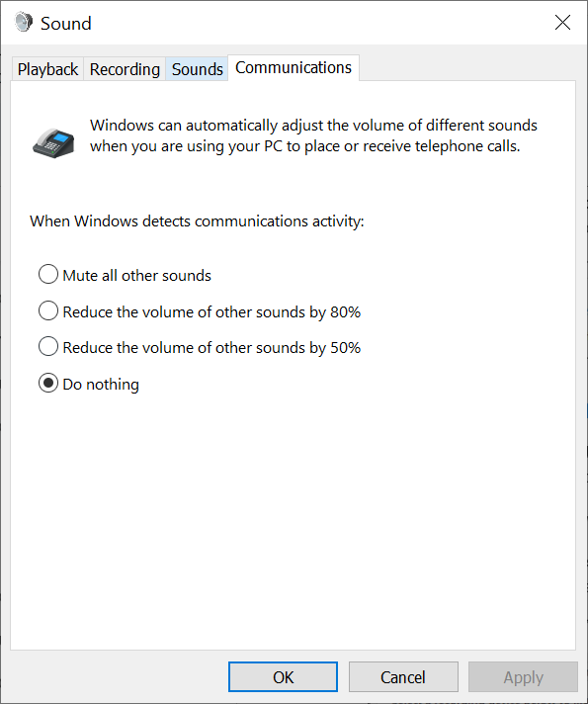
Task: Dismiss the dialog with Cancel
Action: 403,676
